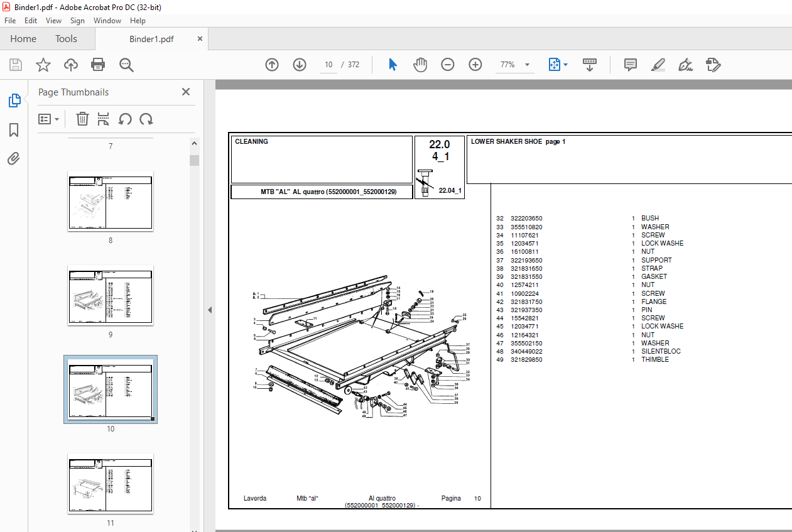Click the CLEANING section heading
Image resolution: width=792 pixels, height=532 pixels.
tap(251, 142)
